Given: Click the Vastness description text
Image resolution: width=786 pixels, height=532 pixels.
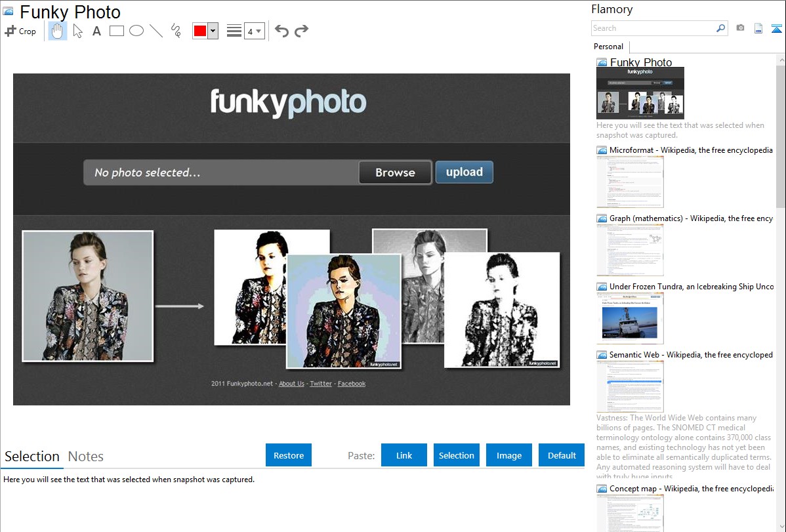Looking at the screenshot, I should [x=684, y=447].
